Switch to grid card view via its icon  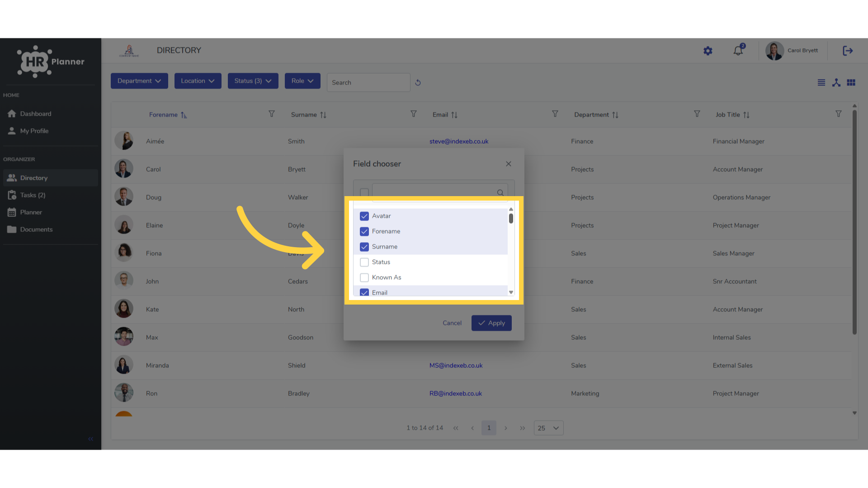click(x=851, y=83)
